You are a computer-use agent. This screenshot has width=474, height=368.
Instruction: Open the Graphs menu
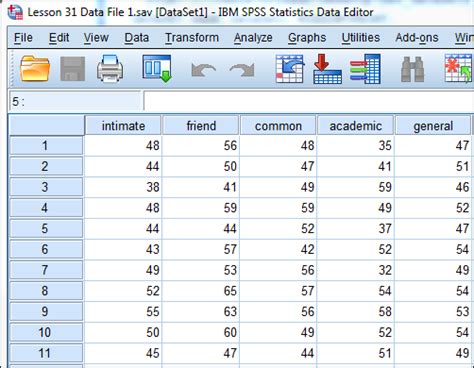[307, 38]
